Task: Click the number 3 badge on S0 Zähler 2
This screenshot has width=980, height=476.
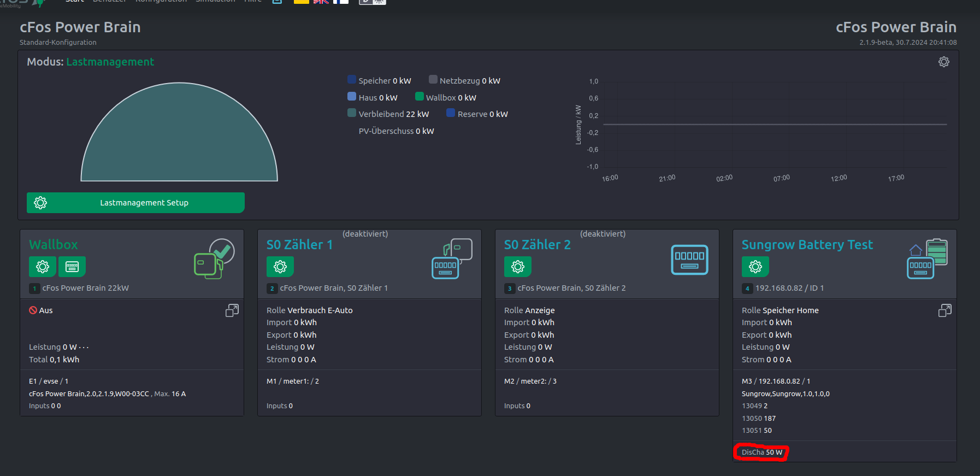Action: (x=510, y=289)
